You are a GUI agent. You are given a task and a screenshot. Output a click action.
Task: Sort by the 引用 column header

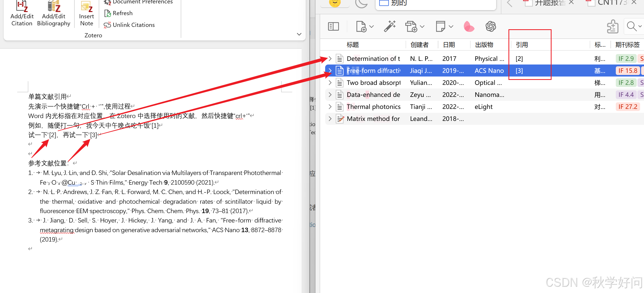(x=522, y=45)
